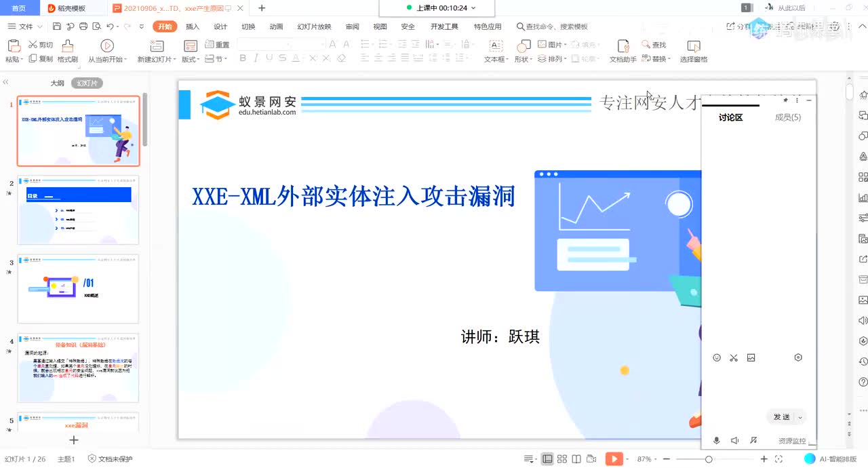Click the orange slideshow play button in status bar
Image resolution: width=868 pixels, height=468 pixels.
pyautogui.click(x=614, y=459)
